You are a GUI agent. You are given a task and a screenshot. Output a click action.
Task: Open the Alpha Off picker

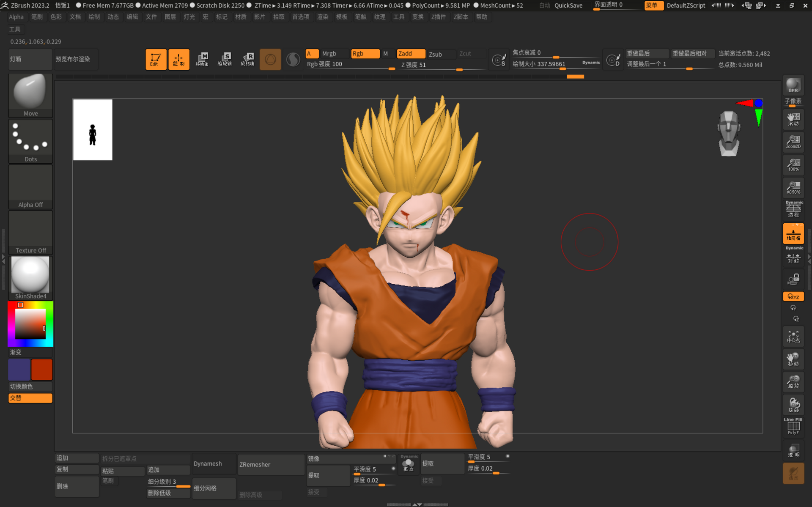(x=30, y=187)
